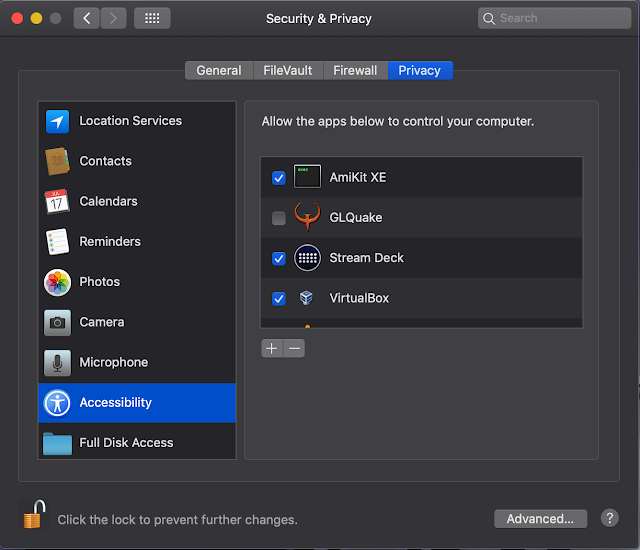Image resolution: width=640 pixels, height=550 pixels.
Task: Click the Reminders list icon
Action: [x=57, y=242]
